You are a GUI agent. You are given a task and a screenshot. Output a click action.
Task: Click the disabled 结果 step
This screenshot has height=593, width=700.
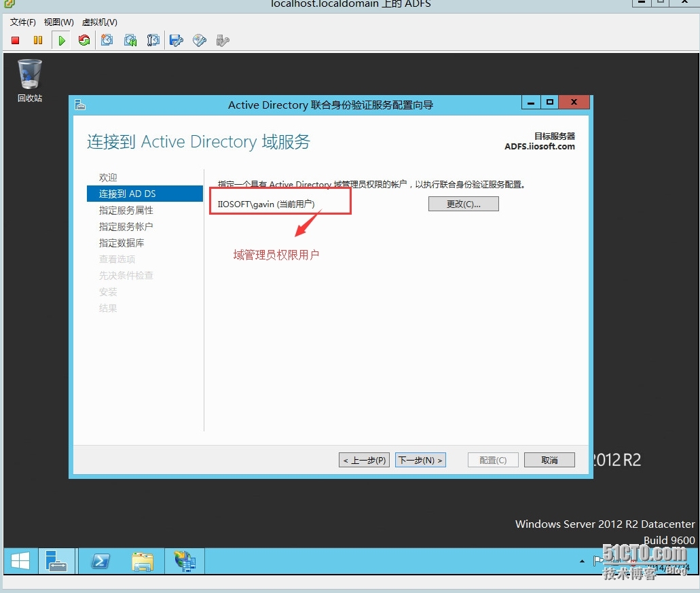tap(108, 308)
